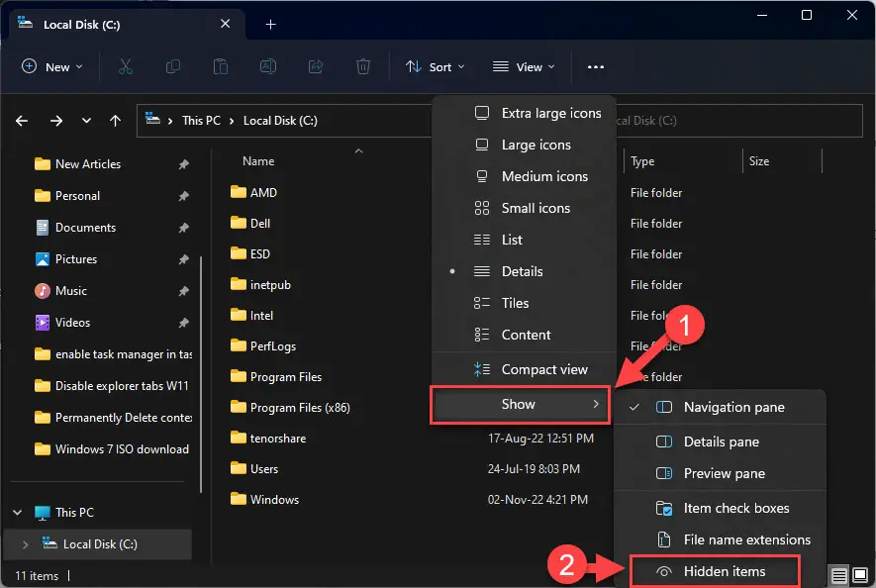
Task: Open the See more options button
Action: (596, 66)
